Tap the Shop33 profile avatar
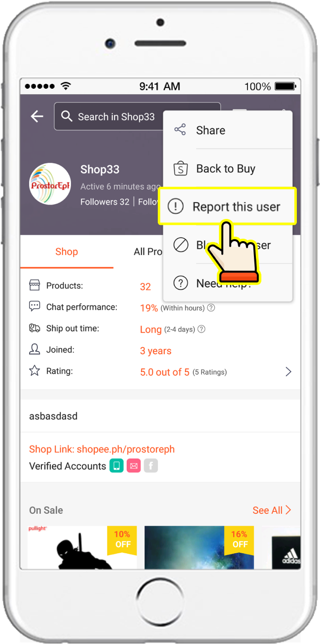This screenshot has height=644, width=320. coord(50,184)
